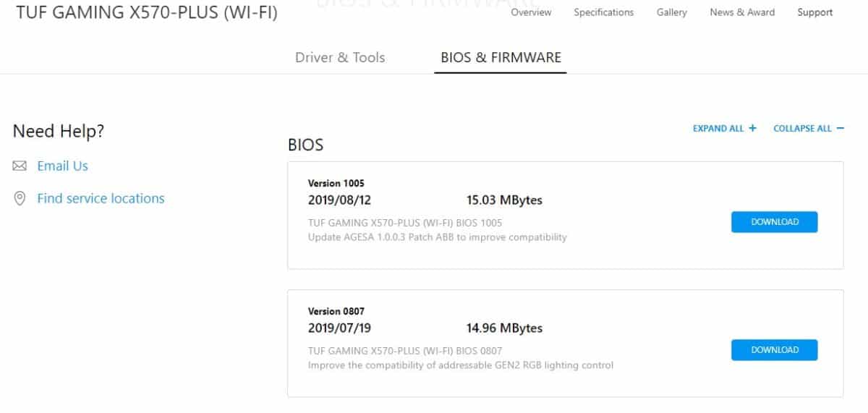Open the Specifications page
868x413 pixels.
click(603, 12)
